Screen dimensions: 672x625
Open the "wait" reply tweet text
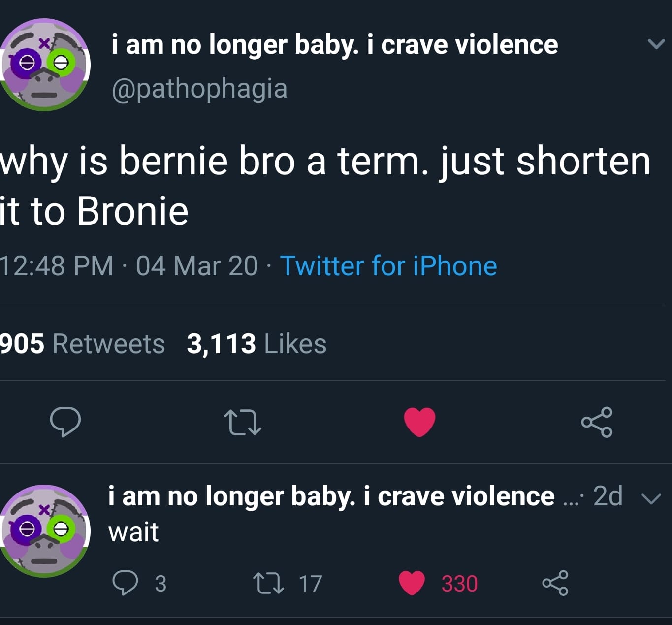[133, 532]
